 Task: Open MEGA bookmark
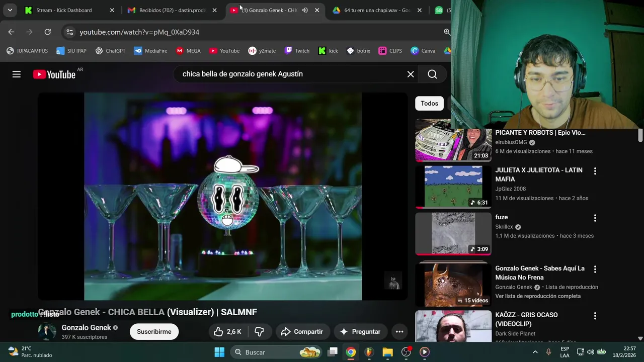(x=188, y=51)
